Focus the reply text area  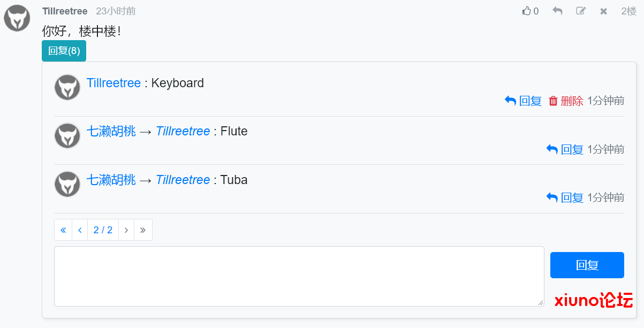[x=299, y=277]
